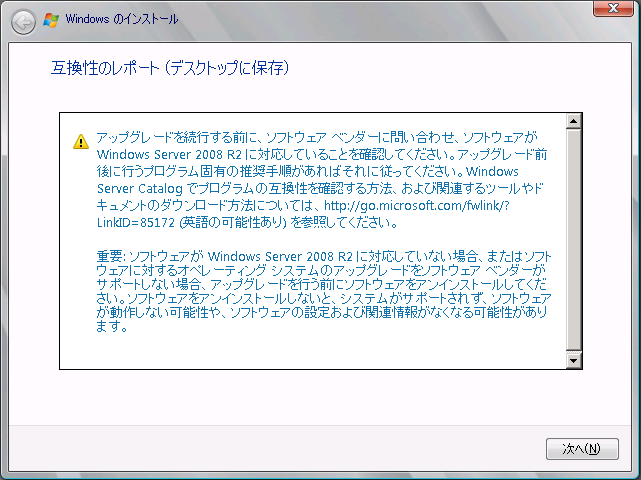Viewport: 641px width, 480px height.
Task: Click the Windows flag logo icon
Action: (x=51, y=20)
